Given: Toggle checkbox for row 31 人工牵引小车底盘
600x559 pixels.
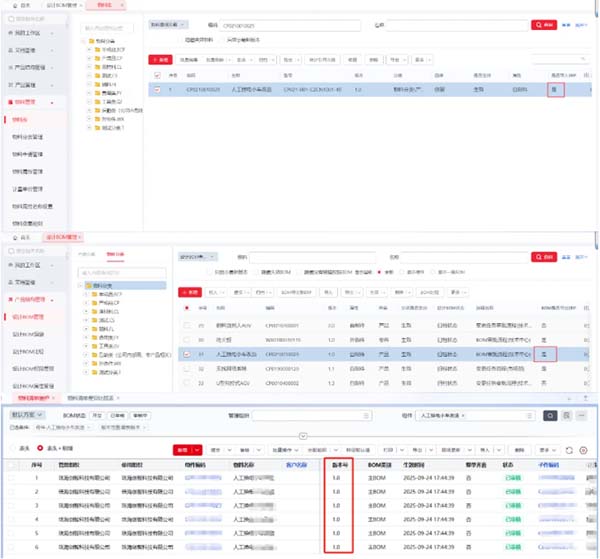Looking at the screenshot, I should coord(186,354).
